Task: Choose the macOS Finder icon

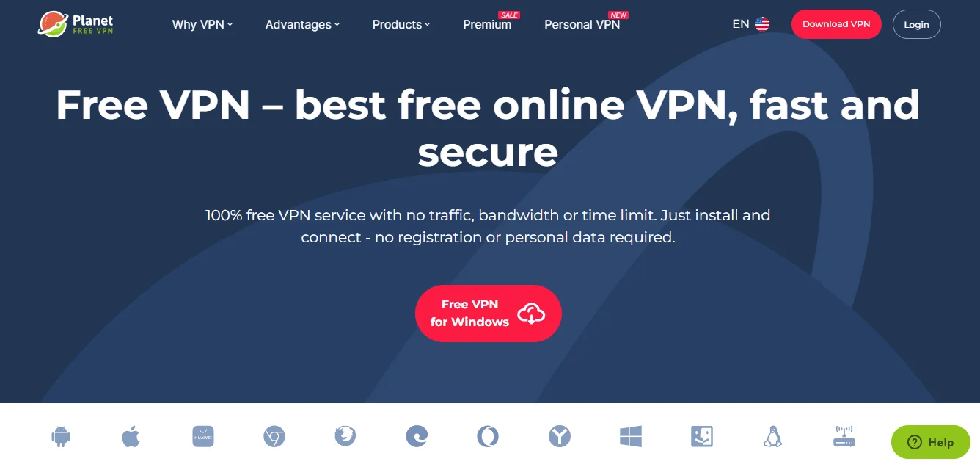Action: point(702,437)
